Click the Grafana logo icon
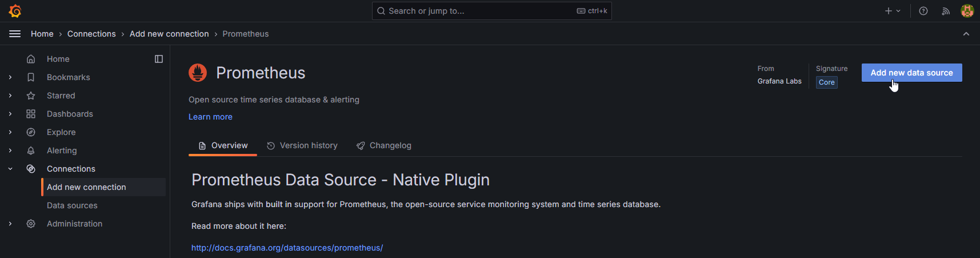Image resolution: width=980 pixels, height=258 pixels. (15, 11)
